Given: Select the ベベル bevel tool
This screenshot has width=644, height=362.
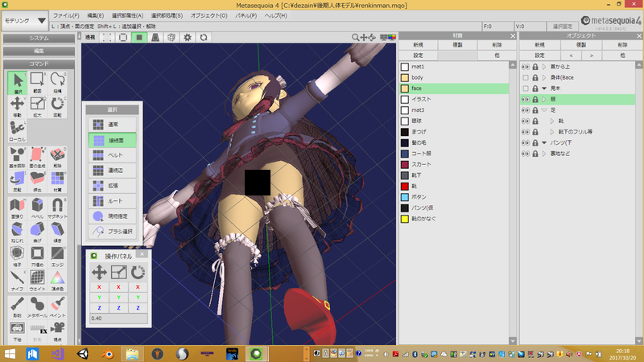Looking at the screenshot, I should tap(37, 208).
